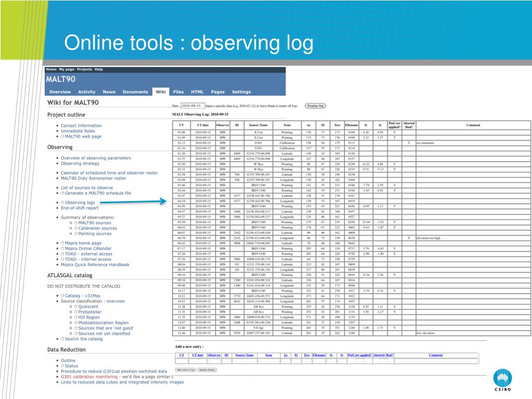Open the Settings tab

point(241,92)
